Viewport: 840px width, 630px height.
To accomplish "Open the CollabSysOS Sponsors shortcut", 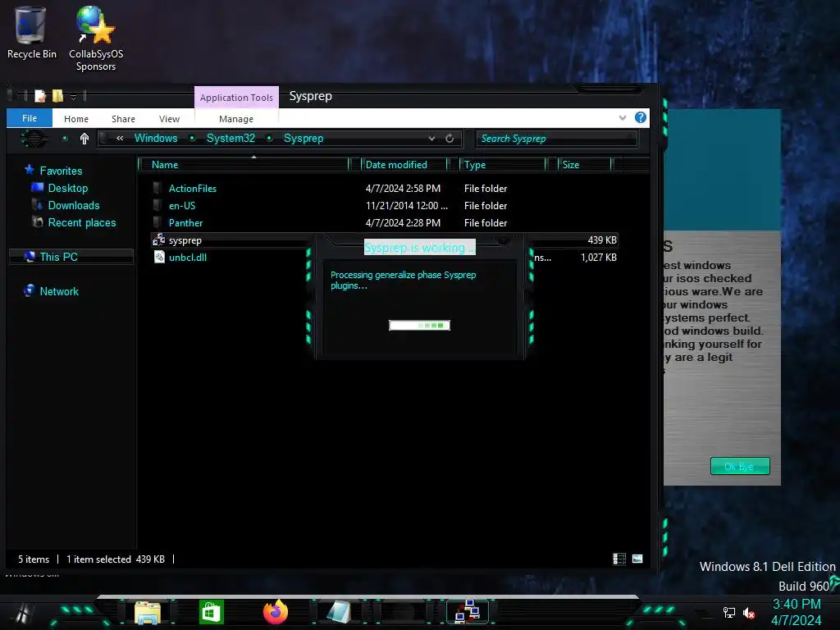I will pos(96,38).
